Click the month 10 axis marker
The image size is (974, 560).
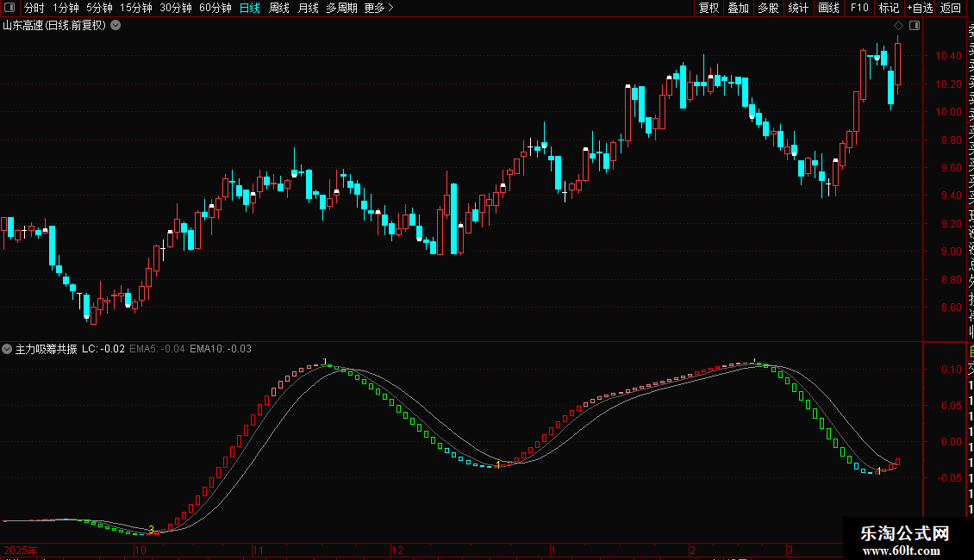[x=140, y=550]
